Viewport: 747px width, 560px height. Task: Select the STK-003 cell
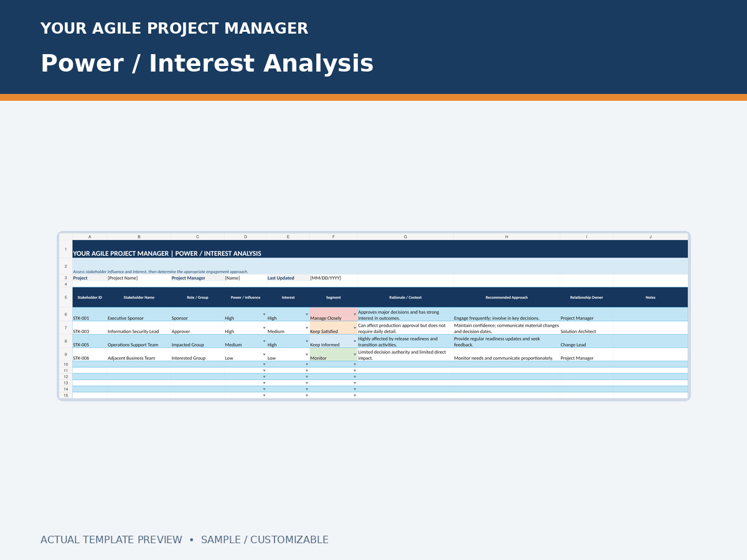(x=90, y=328)
